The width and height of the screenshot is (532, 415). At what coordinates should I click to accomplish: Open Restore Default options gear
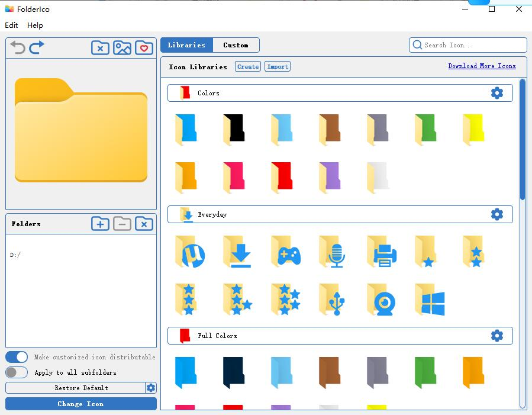coord(151,388)
